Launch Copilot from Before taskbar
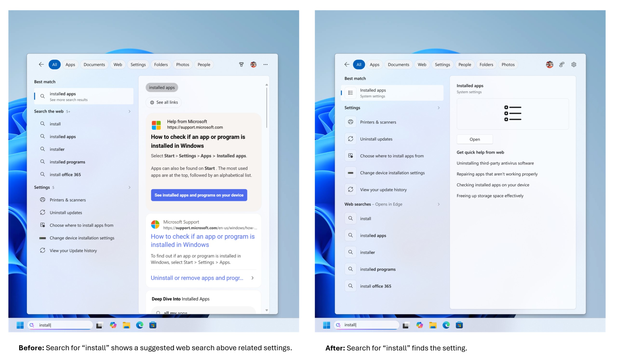 click(x=113, y=325)
